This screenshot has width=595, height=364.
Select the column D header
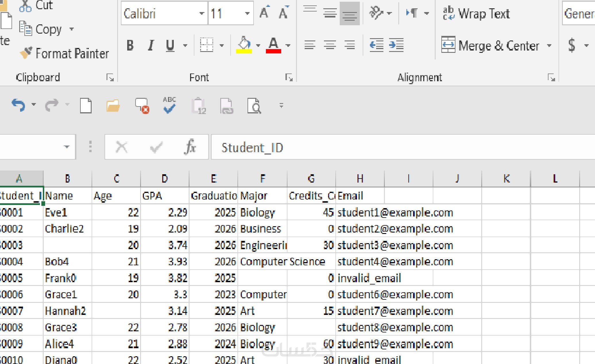(x=165, y=179)
